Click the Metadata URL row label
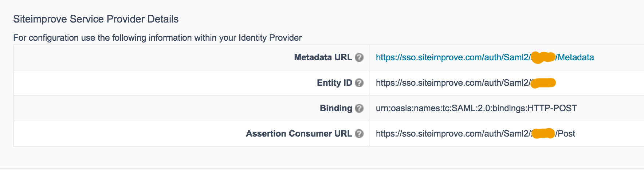 (323, 57)
